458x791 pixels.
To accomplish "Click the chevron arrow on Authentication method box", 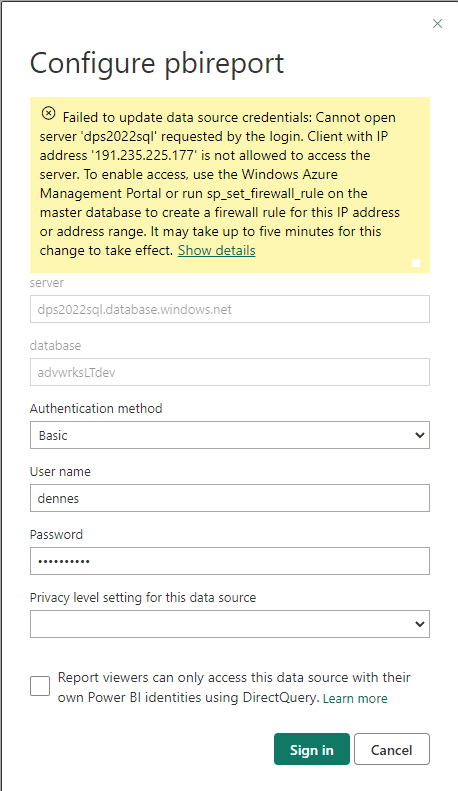I will pos(419,435).
